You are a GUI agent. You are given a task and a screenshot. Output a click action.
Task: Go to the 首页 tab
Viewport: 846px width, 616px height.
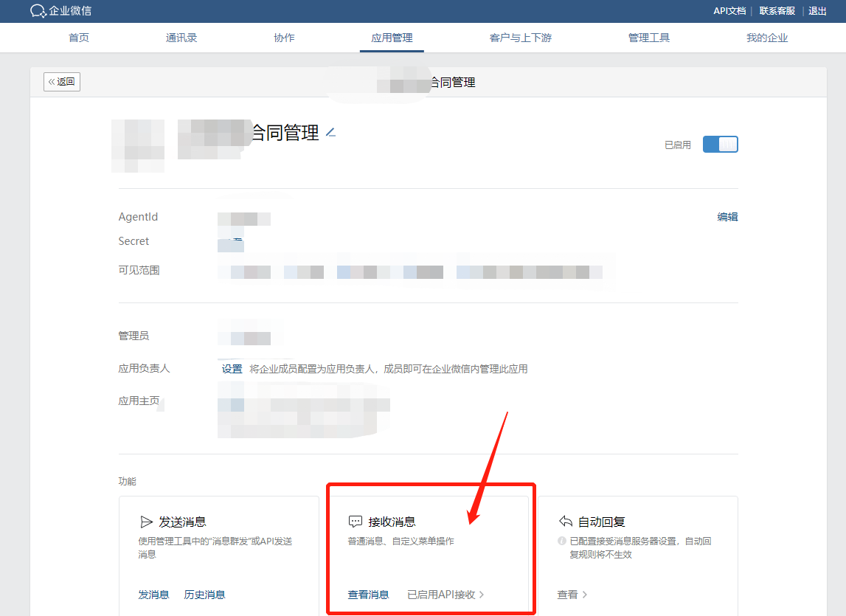(78, 37)
